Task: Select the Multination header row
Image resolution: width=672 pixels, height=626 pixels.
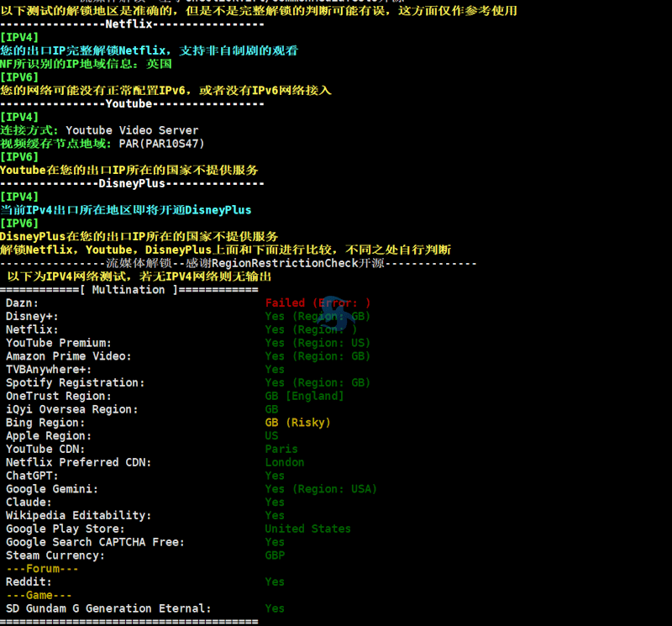Action: click(x=129, y=290)
